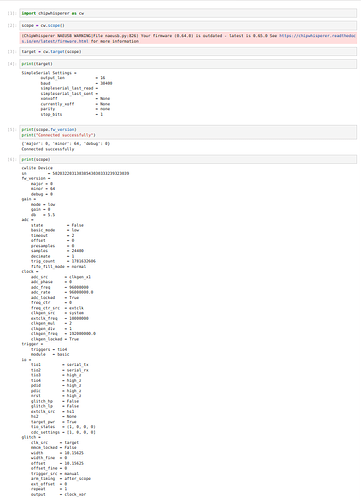Click the 'Connected successfully' output text
The width and height of the screenshot is (361, 500).
48,149
